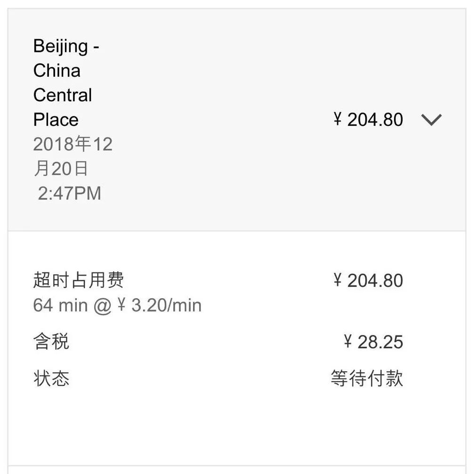Image resolution: width=476 pixels, height=474 pixels.
Task: Click the time 2:47PM
Action: click(x=69, y=193)
